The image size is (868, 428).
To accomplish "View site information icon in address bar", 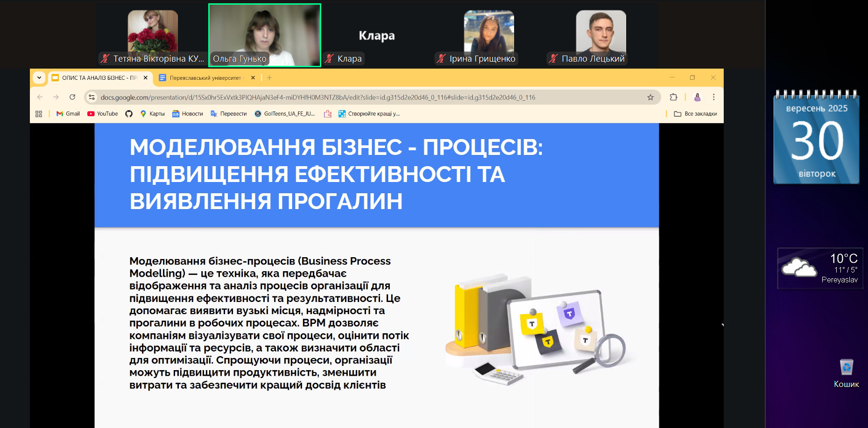I will (92, 97).
